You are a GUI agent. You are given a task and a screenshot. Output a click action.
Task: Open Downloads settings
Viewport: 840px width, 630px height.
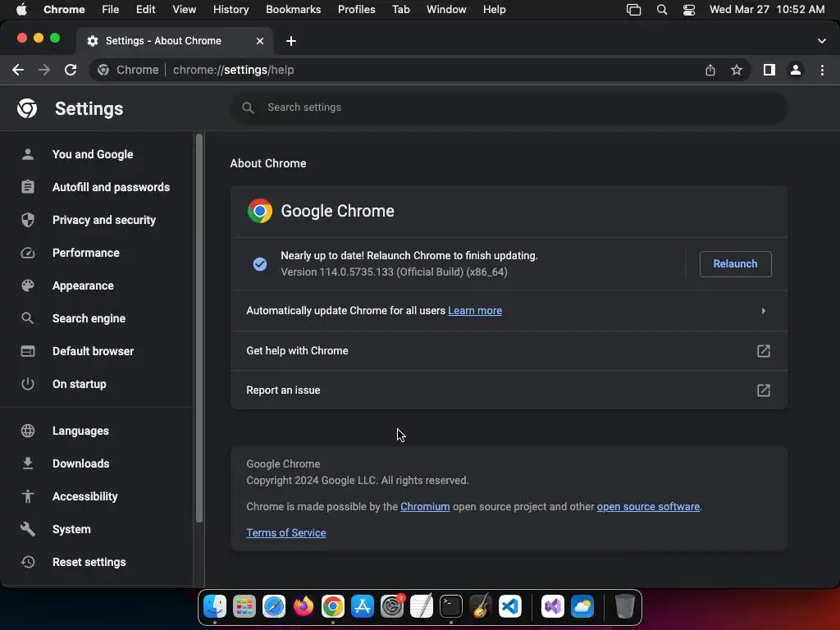81,463
